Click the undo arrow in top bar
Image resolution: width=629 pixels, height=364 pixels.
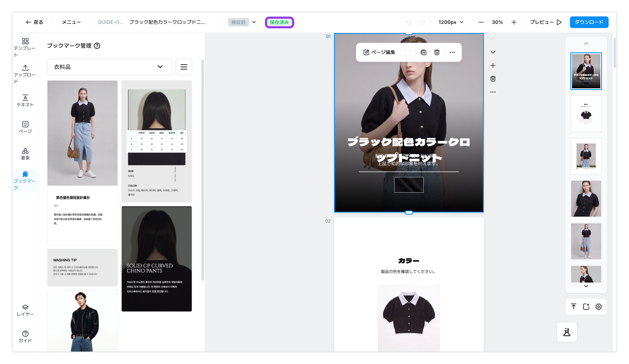pos(408,22)
